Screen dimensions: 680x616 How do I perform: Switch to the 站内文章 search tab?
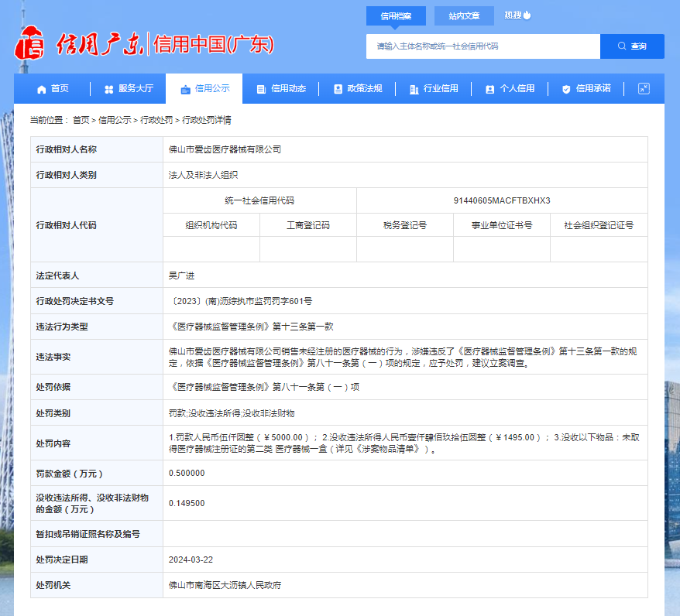click(464, 15)
